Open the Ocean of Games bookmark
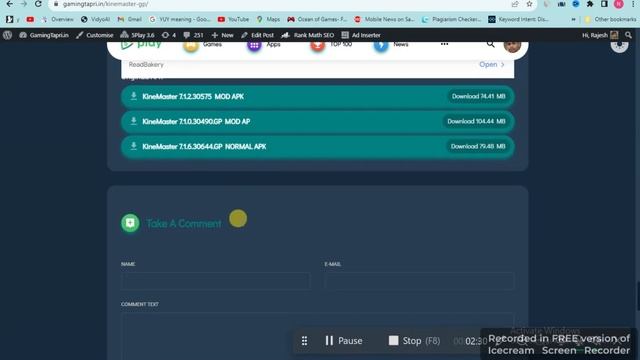Image resolution: width=640 pixels, height=360 pixels. (x=317, y=19)
